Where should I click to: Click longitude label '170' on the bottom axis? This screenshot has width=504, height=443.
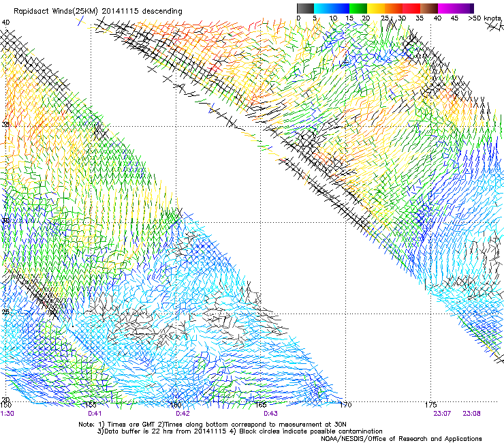pyautogui.click(x=345, y=405)
